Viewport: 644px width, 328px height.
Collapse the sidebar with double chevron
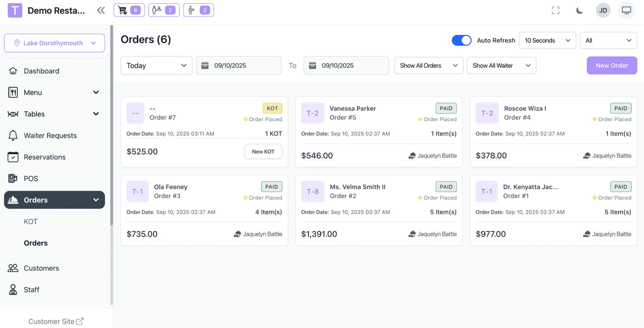pyautogui.click(x=101, y=10)
